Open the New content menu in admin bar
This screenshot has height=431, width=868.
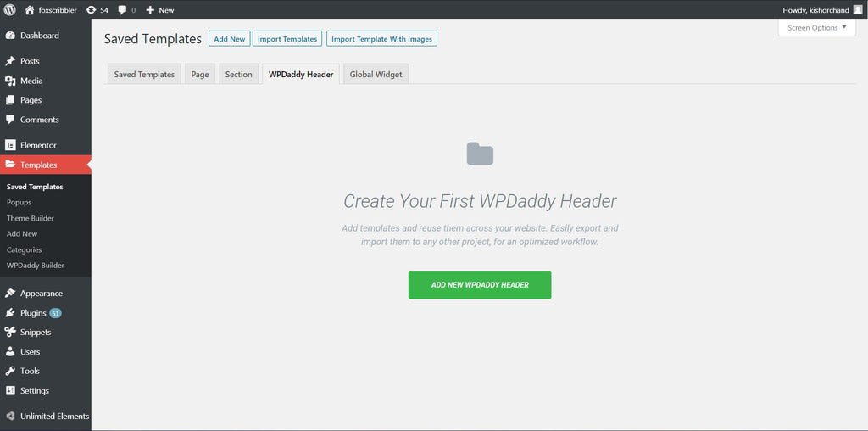pos(160,10)
